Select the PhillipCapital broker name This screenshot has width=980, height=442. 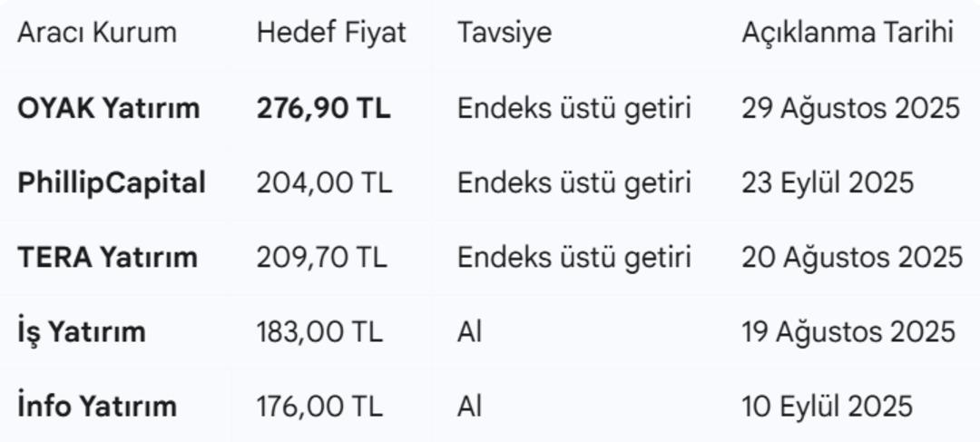[112, 183]
